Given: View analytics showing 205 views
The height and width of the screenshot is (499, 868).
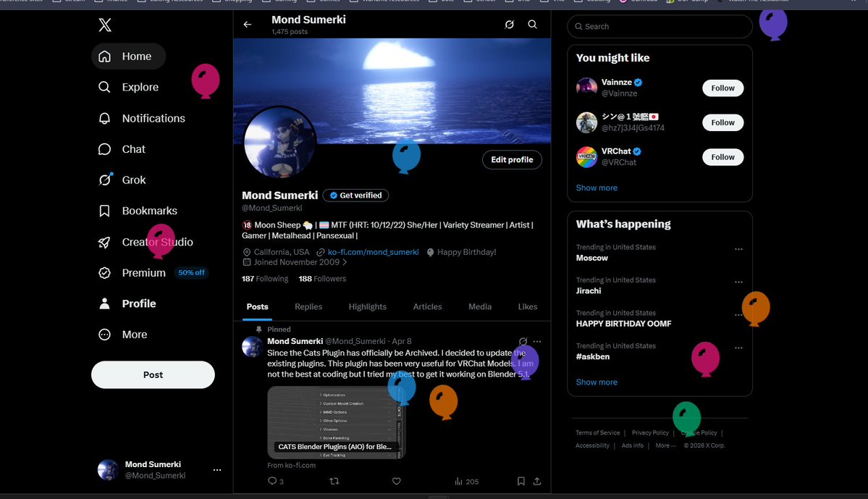Looking at the screenshot, I should point(466,482).
